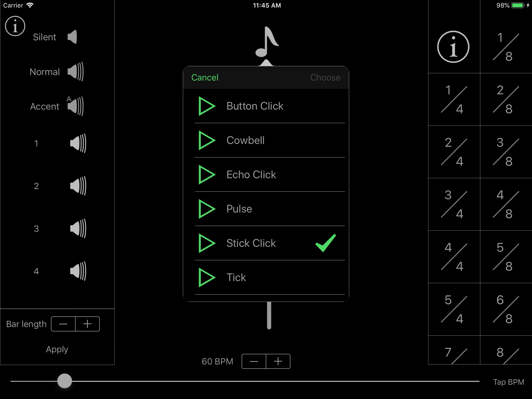Toggle beat 1 volume level
The width and height of the screenshot is (532, 399).
click(77, 143)
